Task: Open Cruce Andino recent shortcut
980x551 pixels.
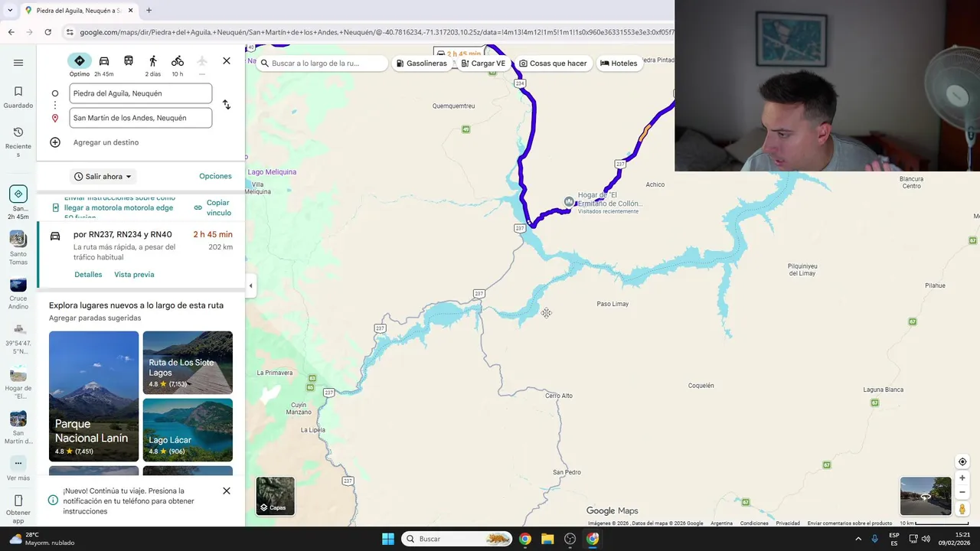Action: 18,294
